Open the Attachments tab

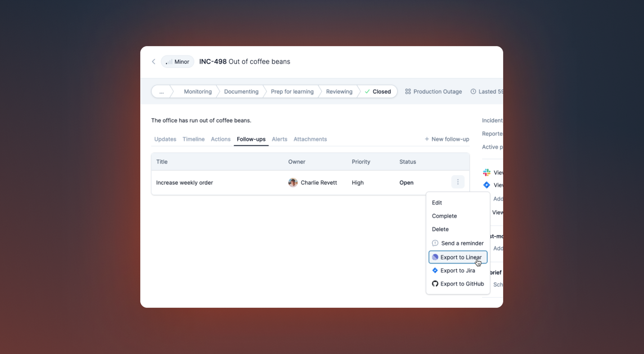point(310,139)
